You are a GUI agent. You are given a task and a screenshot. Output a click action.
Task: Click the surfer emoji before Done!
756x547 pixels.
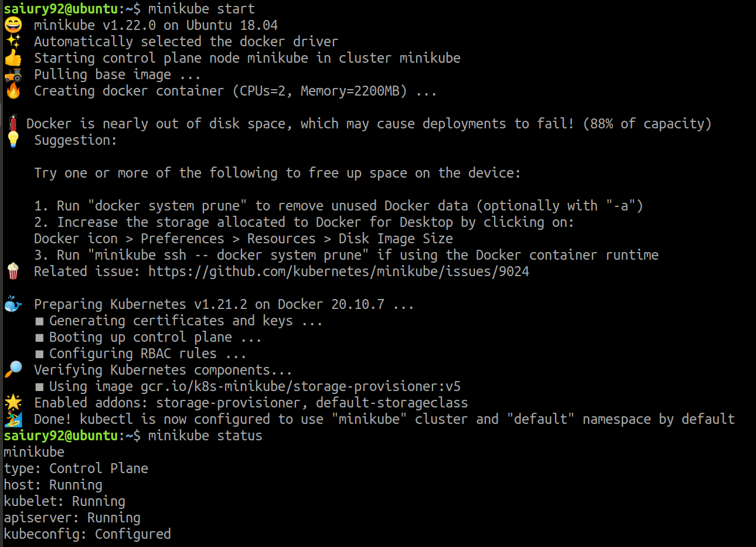pos(13,419)
